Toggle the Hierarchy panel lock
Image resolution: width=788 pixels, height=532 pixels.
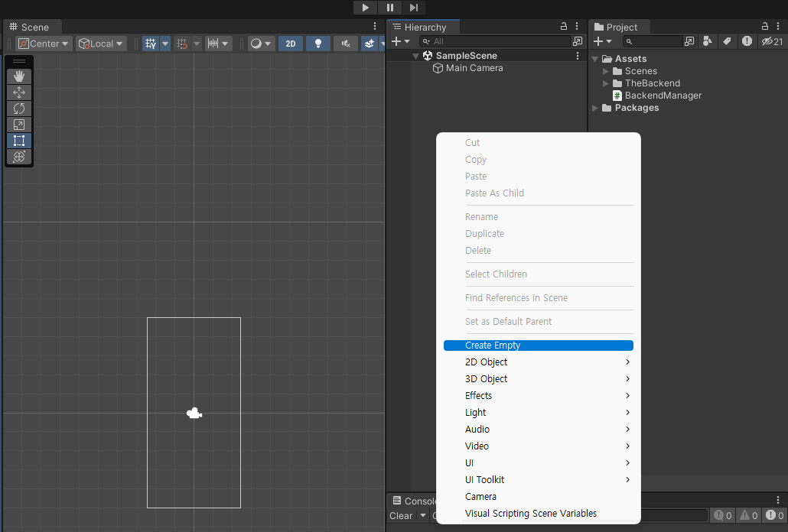coord(564,26)
